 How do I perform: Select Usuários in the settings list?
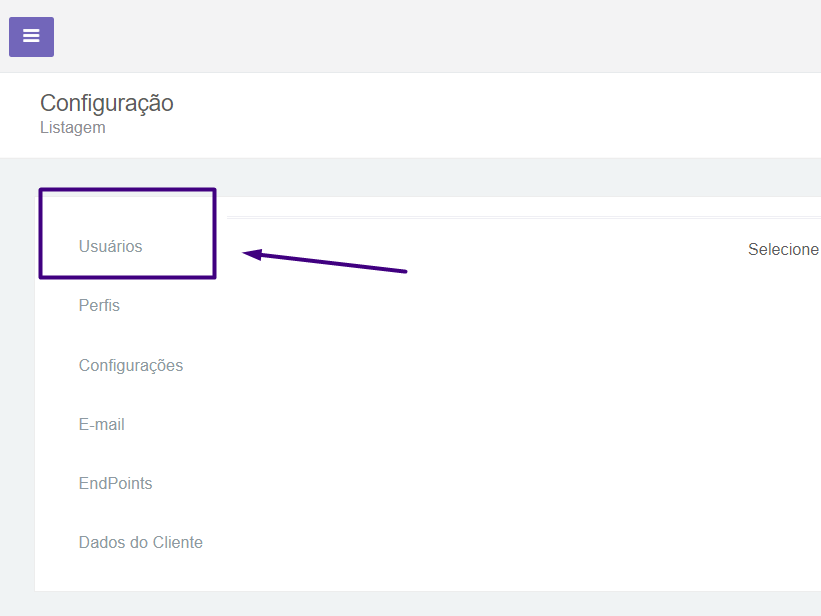[110, 246]
